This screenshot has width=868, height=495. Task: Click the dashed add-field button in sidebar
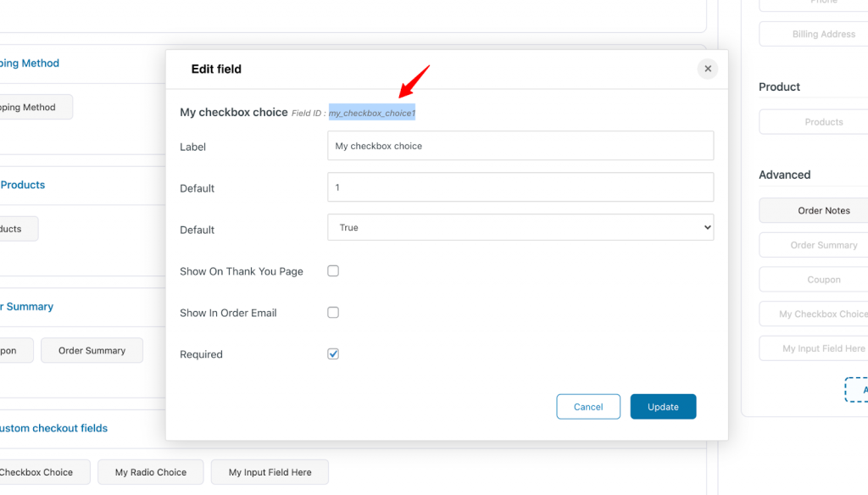pos(856,390)
